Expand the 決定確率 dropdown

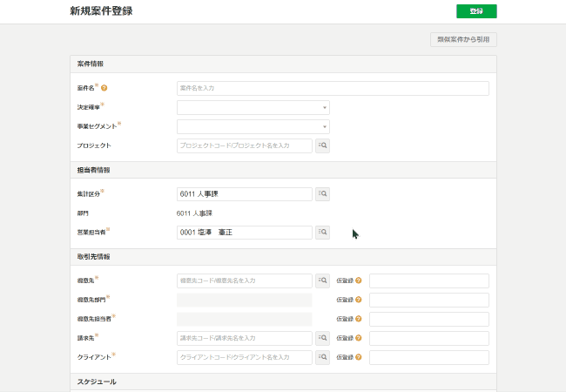[253, 108]
